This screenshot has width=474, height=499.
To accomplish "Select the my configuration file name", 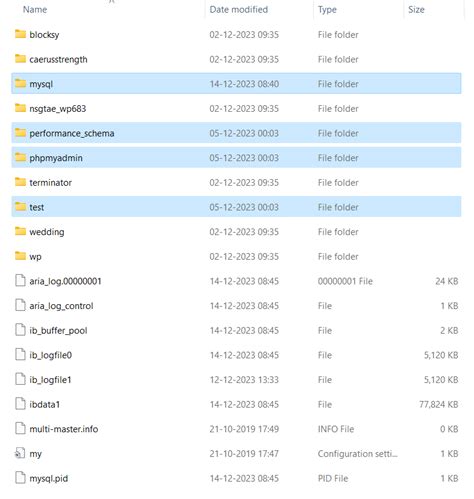I will pyautogui.click(x=35, y=454).
